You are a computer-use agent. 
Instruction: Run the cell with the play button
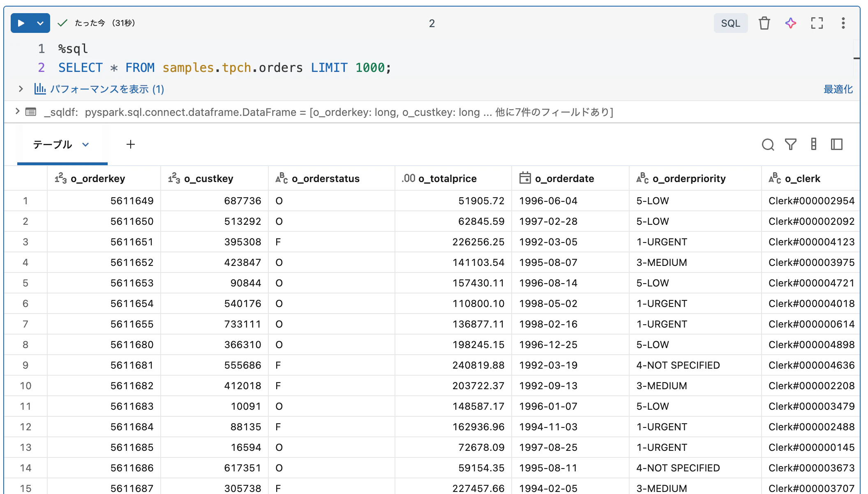click(21, 23)
